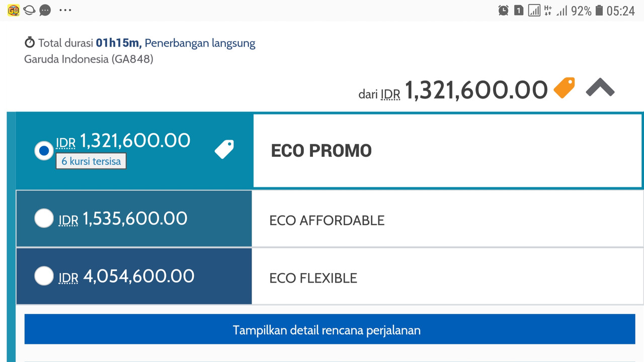Screen dimensions: 644x362
Task: Tap the battery status icon
Action: point(599,10)
